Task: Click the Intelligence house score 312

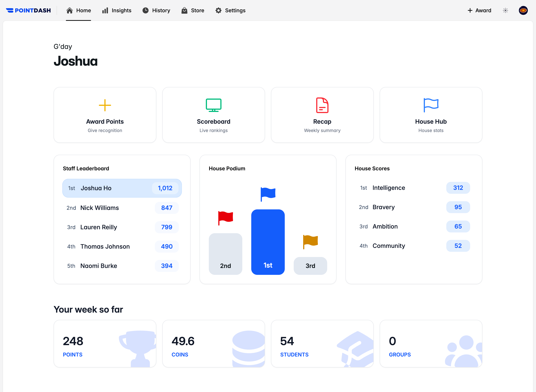Action: tap(458, 188)
